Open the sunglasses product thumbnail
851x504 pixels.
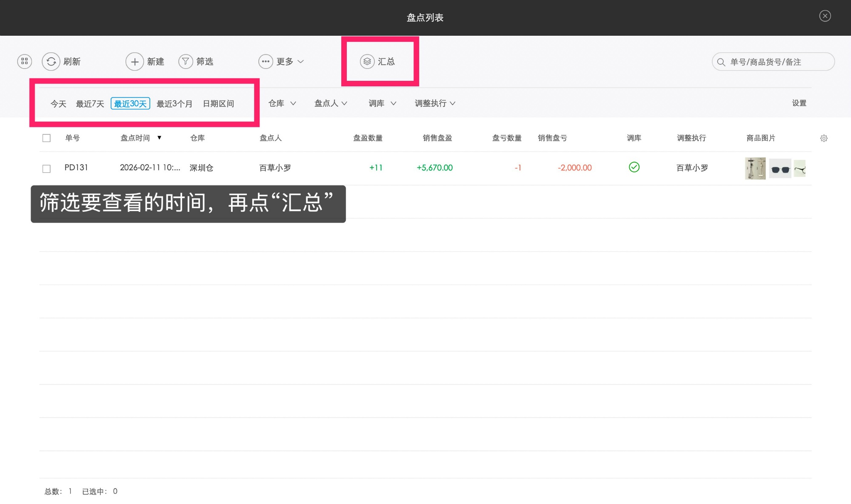tap(780, 169)
